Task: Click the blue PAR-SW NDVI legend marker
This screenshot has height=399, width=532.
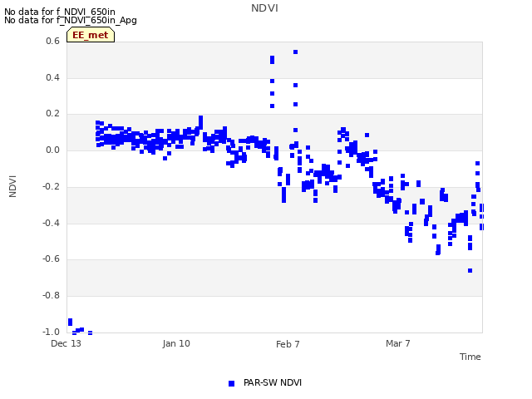Action: pyautogui.click(x=231, y=383)
